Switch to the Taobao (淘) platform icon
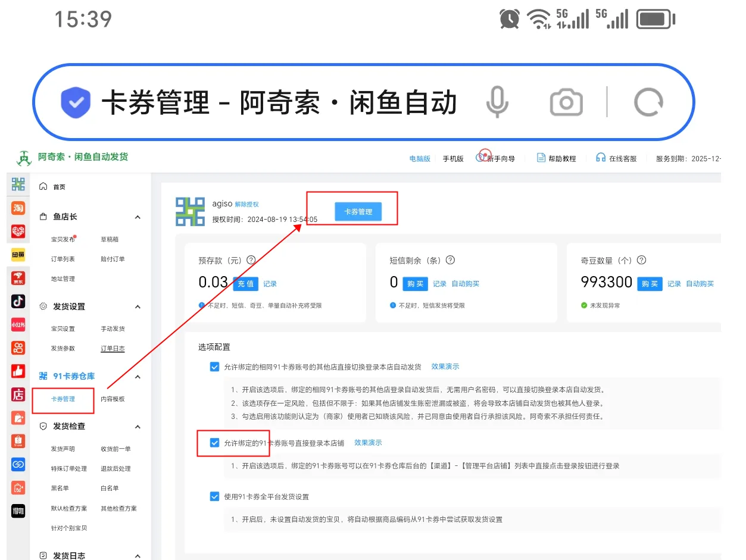 pyautogui.click(x=18, y=208)
